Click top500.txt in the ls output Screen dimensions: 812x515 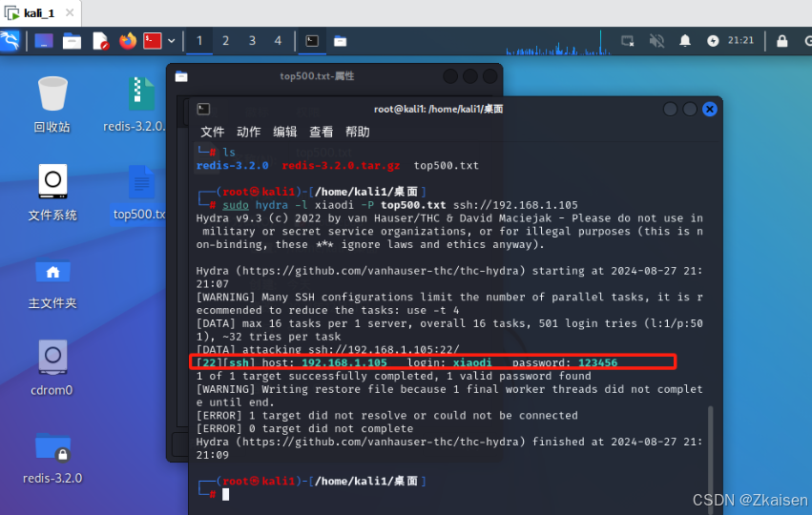tap(447, 166)
